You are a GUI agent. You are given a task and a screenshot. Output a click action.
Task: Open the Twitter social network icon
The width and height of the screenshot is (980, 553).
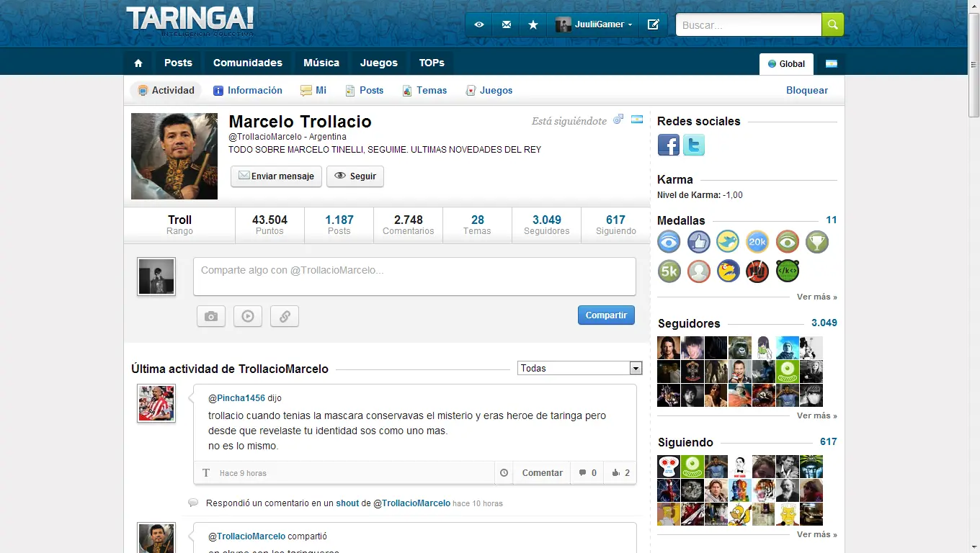click(x=694, y=145)
